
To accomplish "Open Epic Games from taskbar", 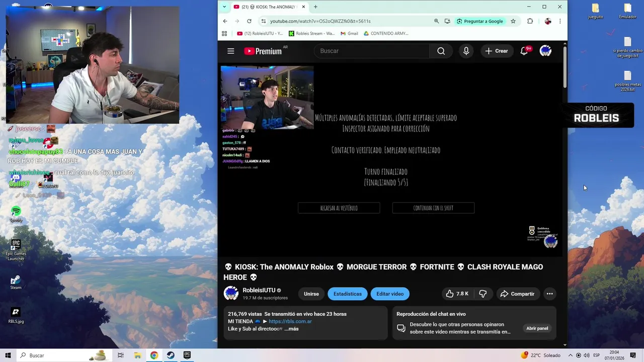I will (x=187, y=355).
